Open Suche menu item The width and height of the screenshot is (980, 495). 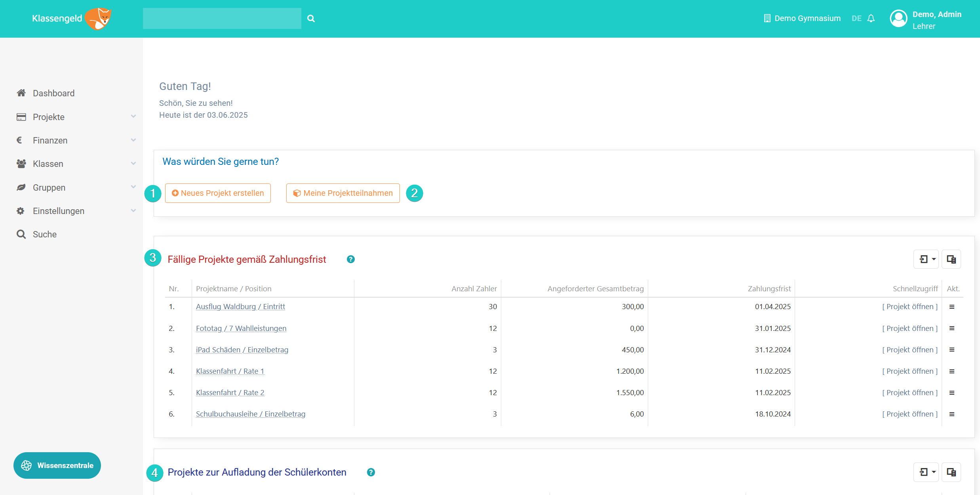pyautogui.click(x=45, y=234)
